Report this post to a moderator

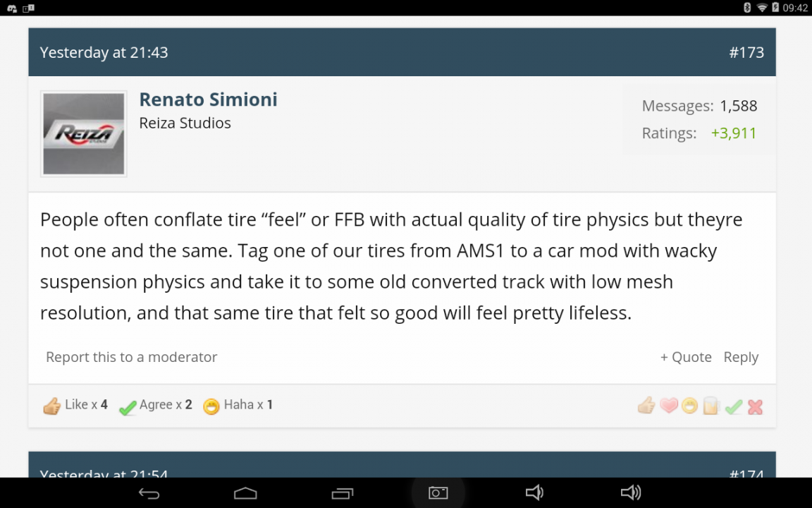131,357
